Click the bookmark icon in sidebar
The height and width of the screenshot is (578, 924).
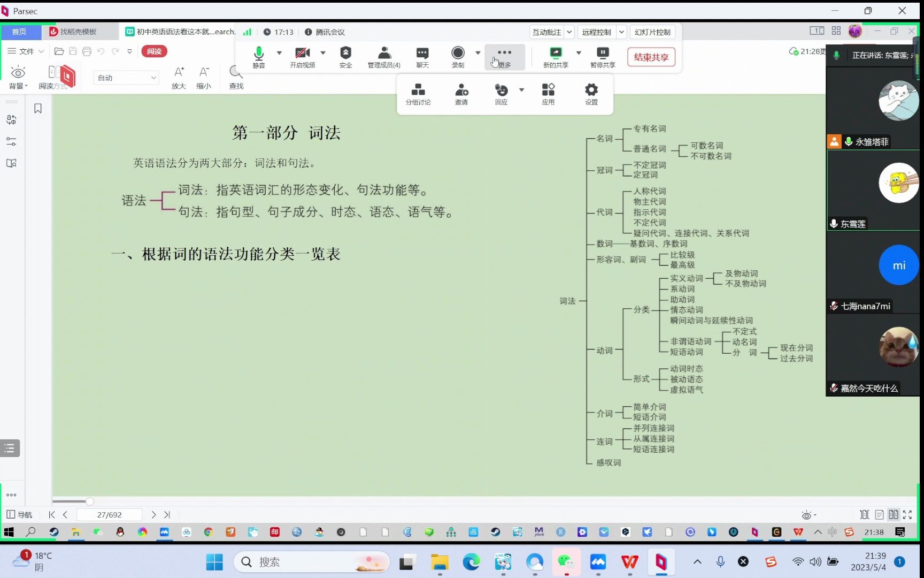[38, 109]
